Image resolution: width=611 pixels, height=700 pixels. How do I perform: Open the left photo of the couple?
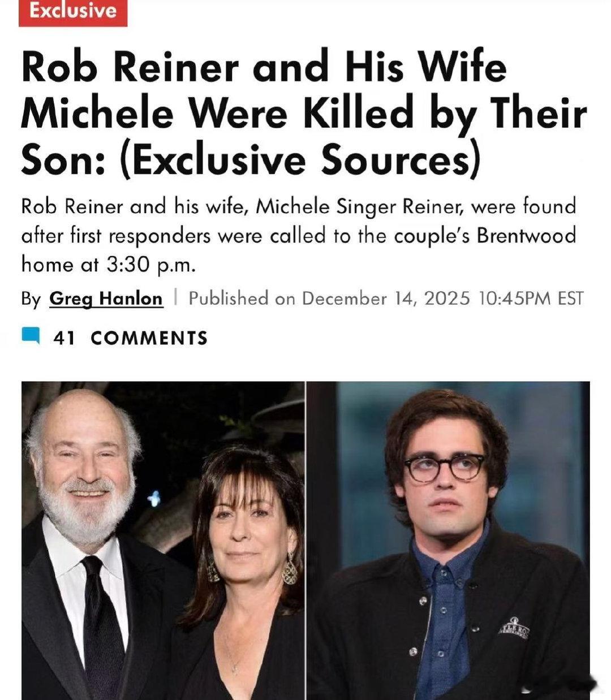(x=163, y=540)
